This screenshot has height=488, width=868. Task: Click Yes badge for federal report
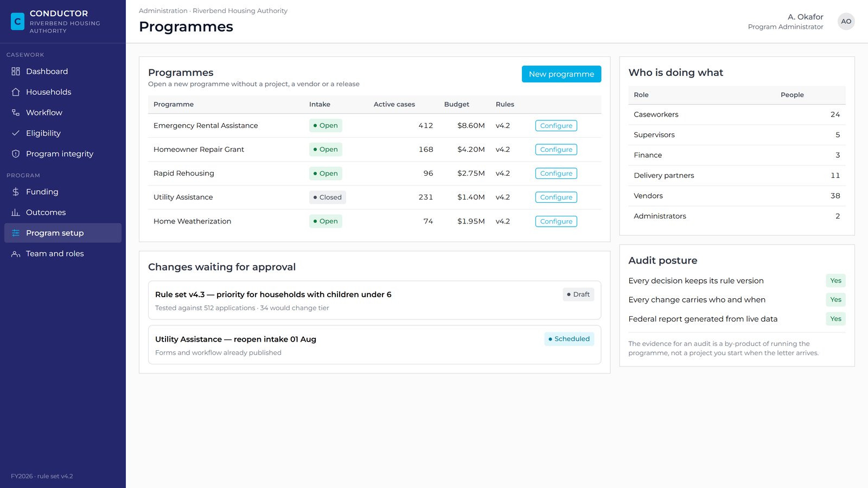835,319
